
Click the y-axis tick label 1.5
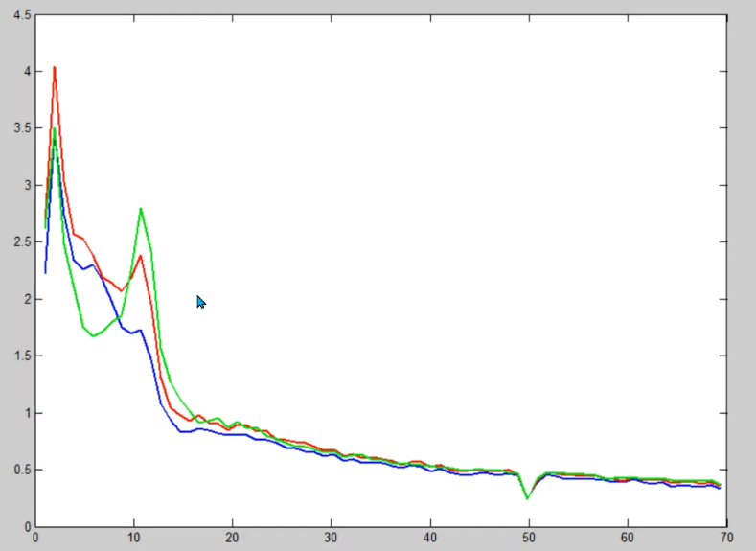pyautogui.click(x=22, y=356)
